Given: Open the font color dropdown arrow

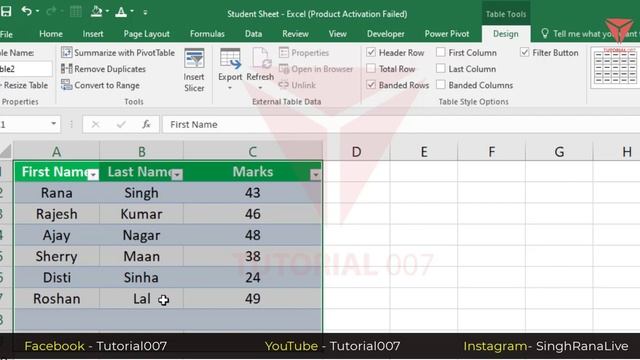Looking at the screenshot, I should point(132,11).
